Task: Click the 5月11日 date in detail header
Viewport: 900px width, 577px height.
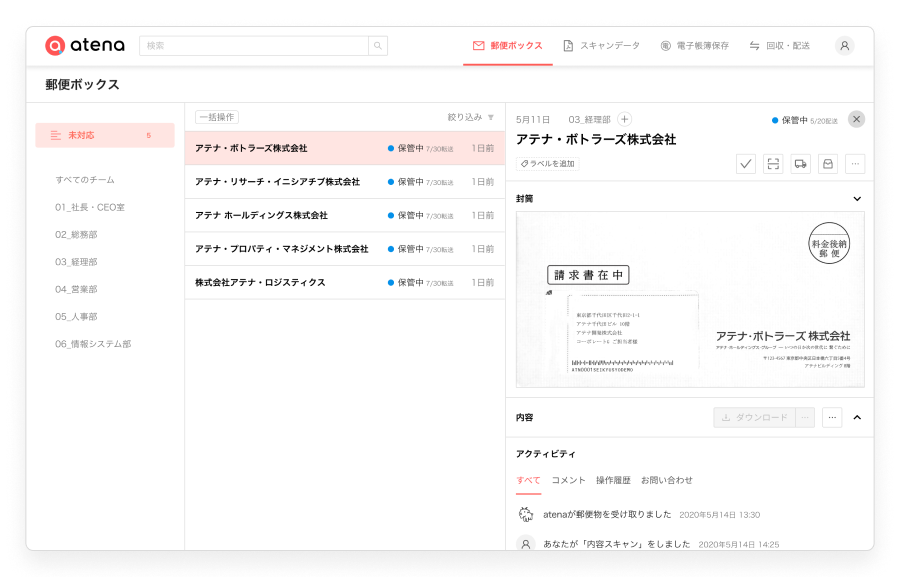Action: pos(533,119)
